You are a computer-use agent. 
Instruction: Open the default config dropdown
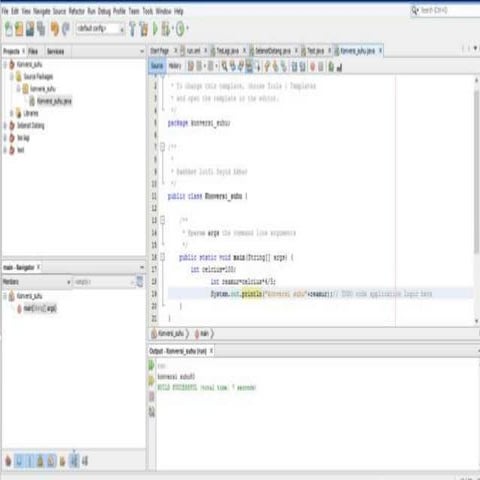point(100,29)
